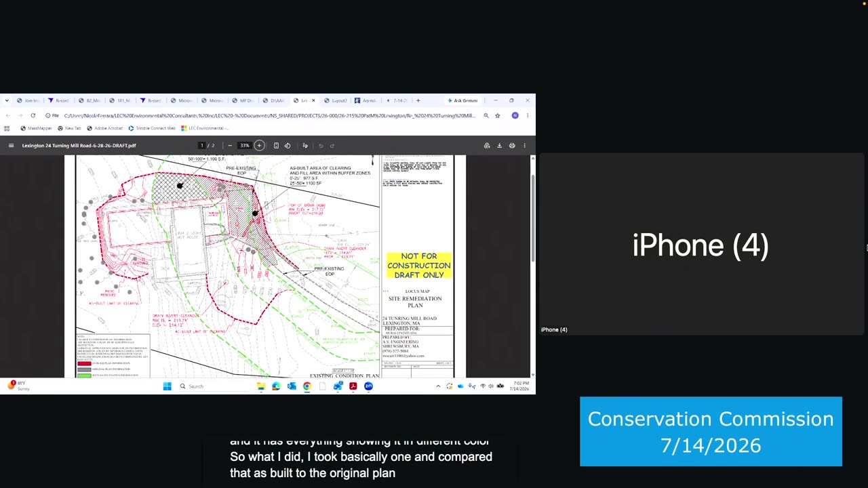Switch to the Layout2 tab
This screenshot has height=488, width=868.
(x=336, y=100)
